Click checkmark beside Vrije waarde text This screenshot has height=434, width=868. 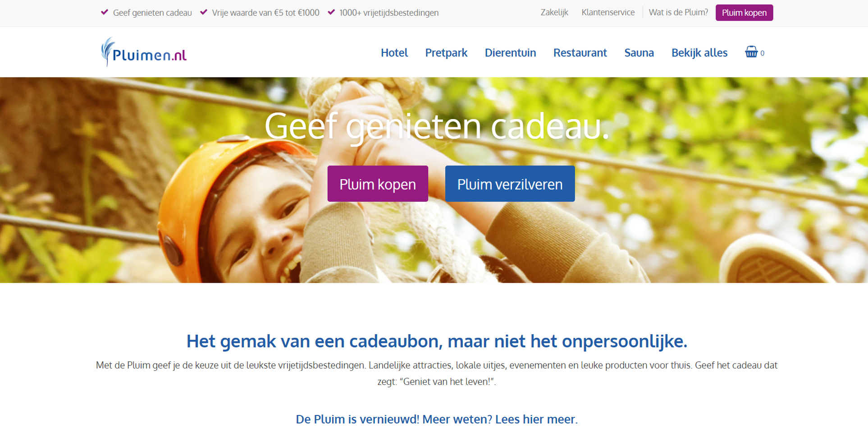coord(204,12)
